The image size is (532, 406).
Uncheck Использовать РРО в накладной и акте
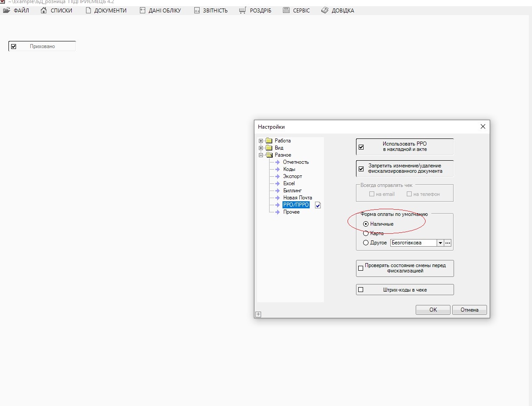pos(361,147)
